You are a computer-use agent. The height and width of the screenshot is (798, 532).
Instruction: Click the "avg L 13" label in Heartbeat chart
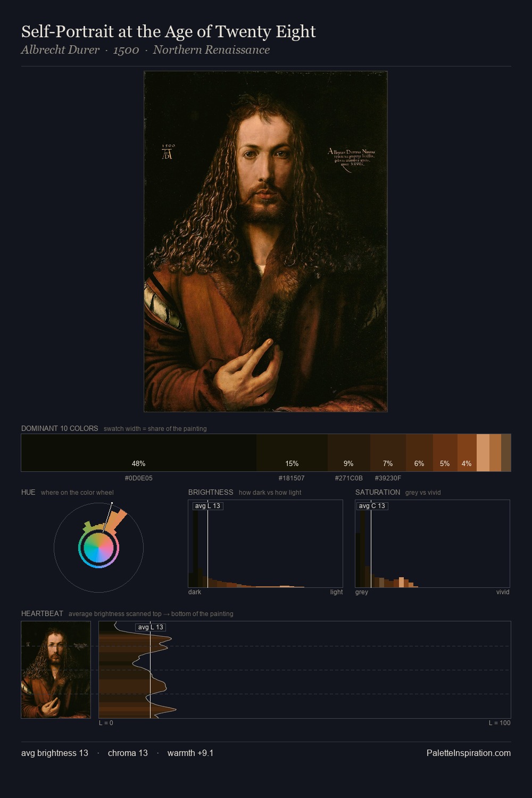coord(151,627)
